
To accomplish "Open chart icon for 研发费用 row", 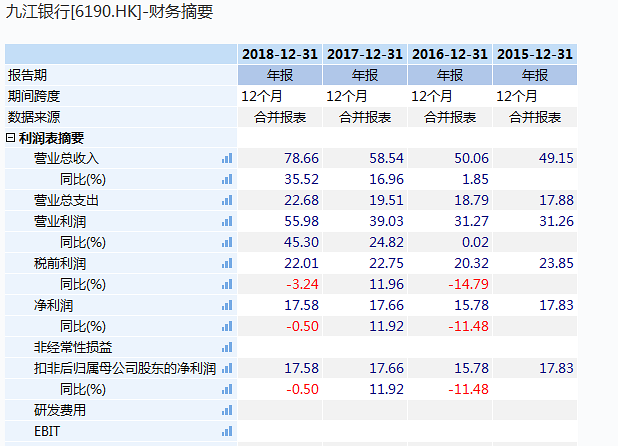I will click(227, 411).
